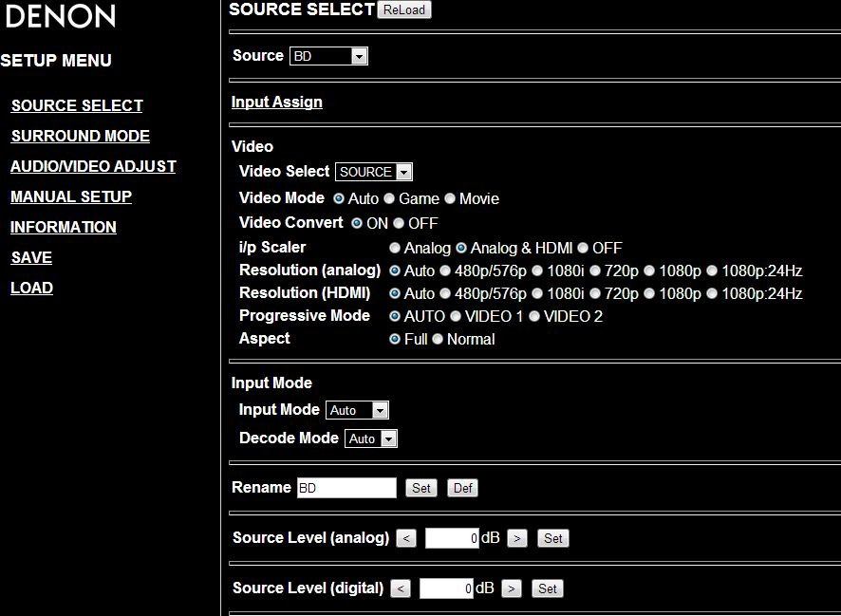841x616 pixels.
Task: Select 1080p for Resolution (HDMI)
Action: click(x=649, y=293)
